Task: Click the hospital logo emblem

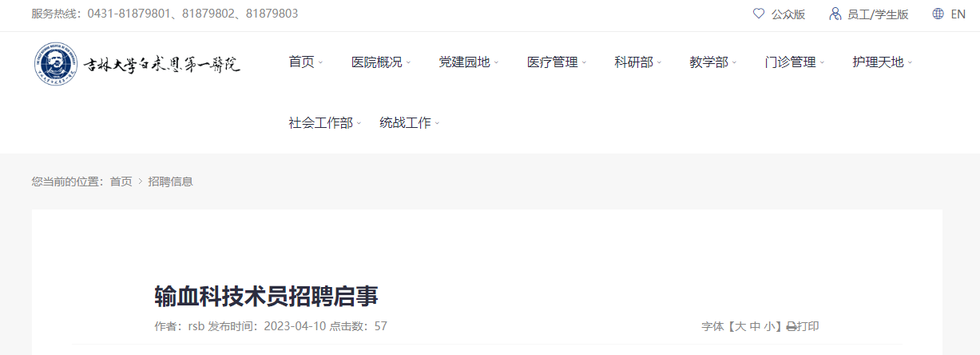Action: tap(56, 64)
